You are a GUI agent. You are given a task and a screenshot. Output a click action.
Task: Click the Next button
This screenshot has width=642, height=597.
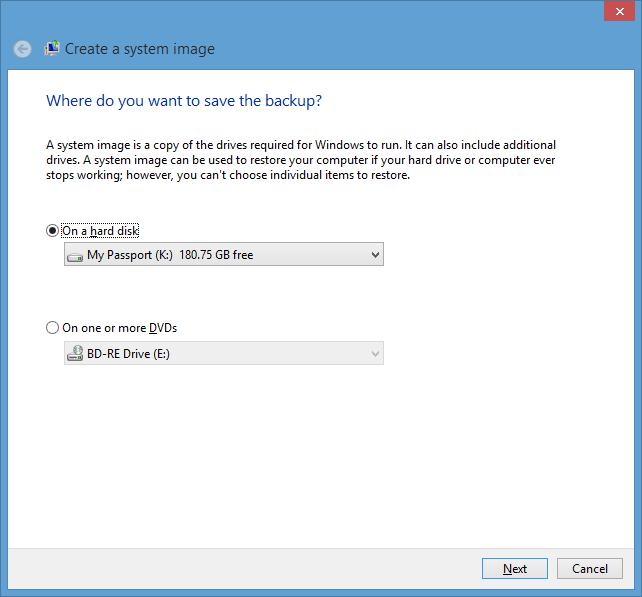(x=515, y=568)
